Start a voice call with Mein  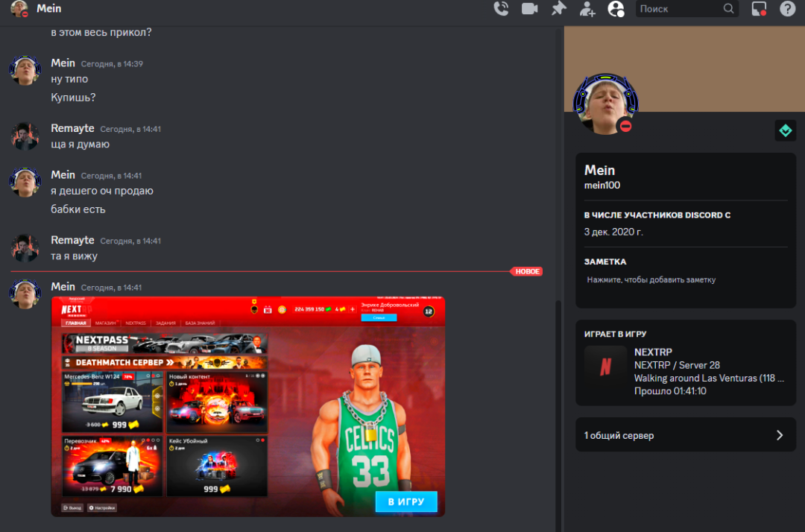point(501,9)
